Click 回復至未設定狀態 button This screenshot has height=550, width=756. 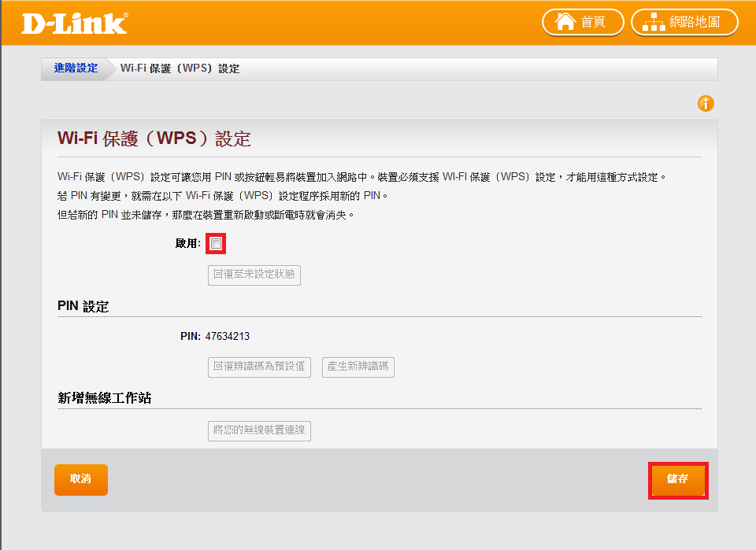254,275
